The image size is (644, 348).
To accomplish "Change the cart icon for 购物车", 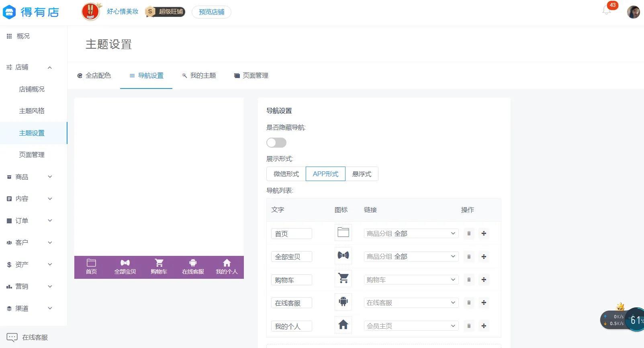I will pos(343,278).
